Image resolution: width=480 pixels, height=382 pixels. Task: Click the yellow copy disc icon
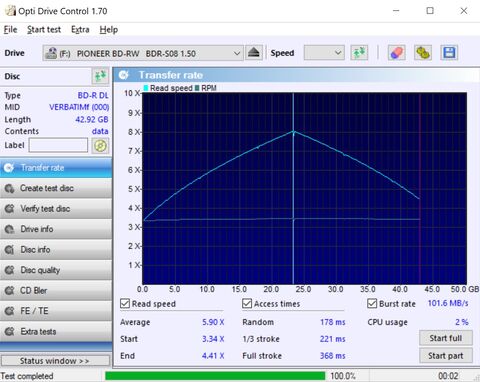423,53
